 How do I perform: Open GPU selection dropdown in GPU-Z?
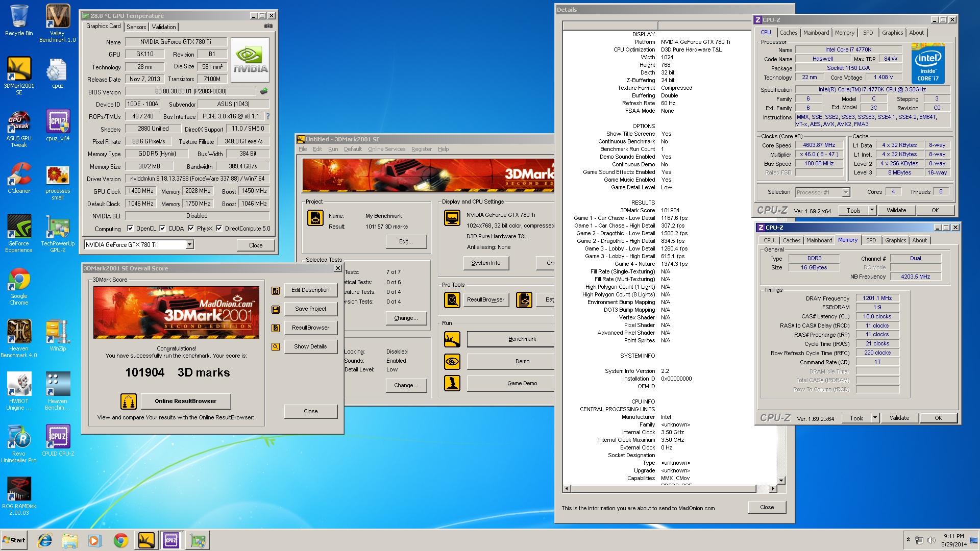tap(190, 245)
